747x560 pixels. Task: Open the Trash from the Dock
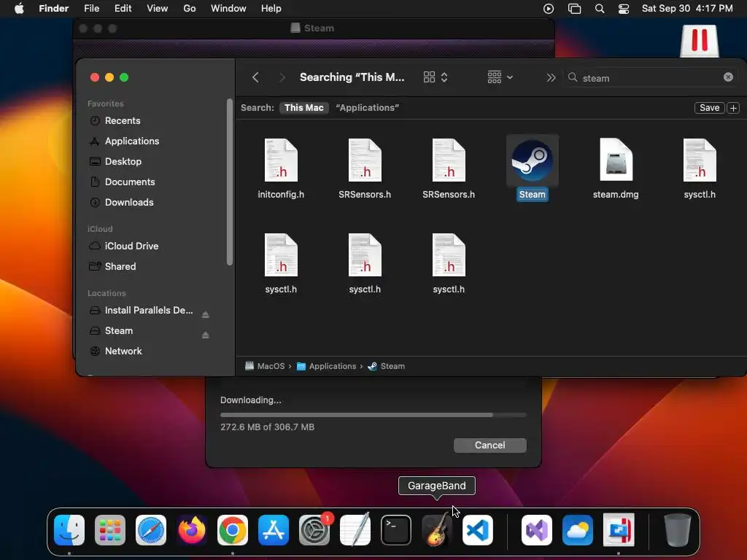(x=678, y=529)
